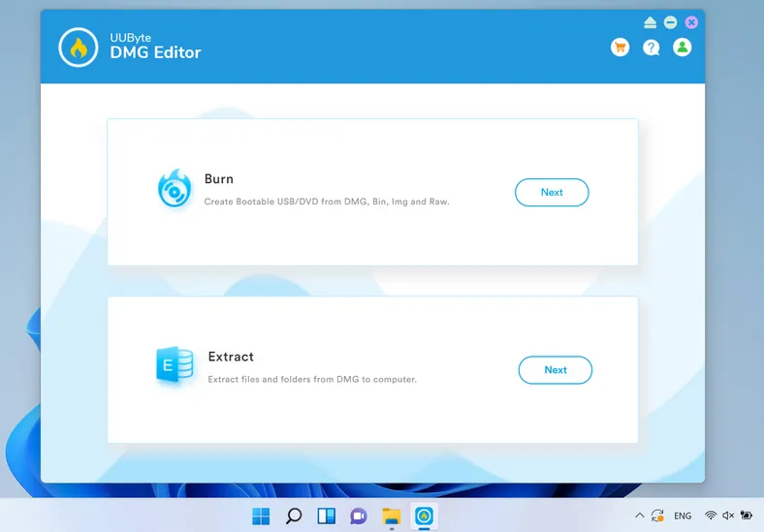Click the Next button for Extract
This screenshot has height=532, width=764.
point(555,370)
